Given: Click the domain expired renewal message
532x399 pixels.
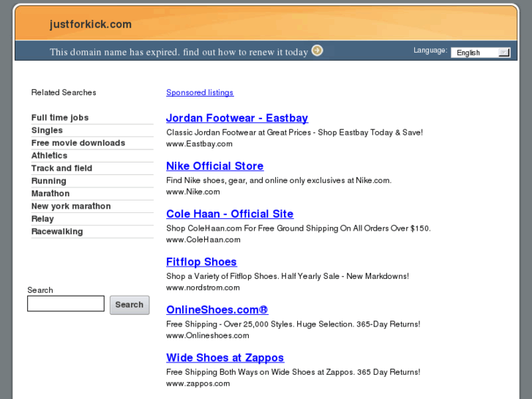Looking at the screenshot, I should click(x=179, y=52).
